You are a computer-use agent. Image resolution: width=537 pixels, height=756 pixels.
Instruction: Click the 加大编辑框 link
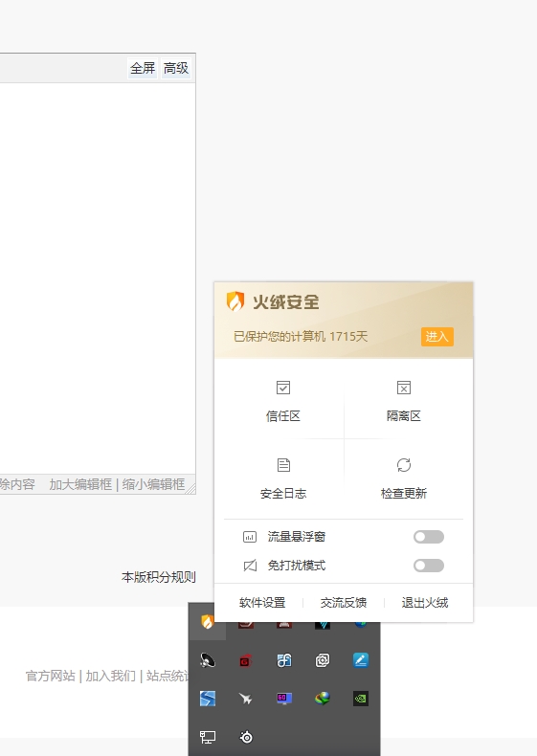[80, 484]
